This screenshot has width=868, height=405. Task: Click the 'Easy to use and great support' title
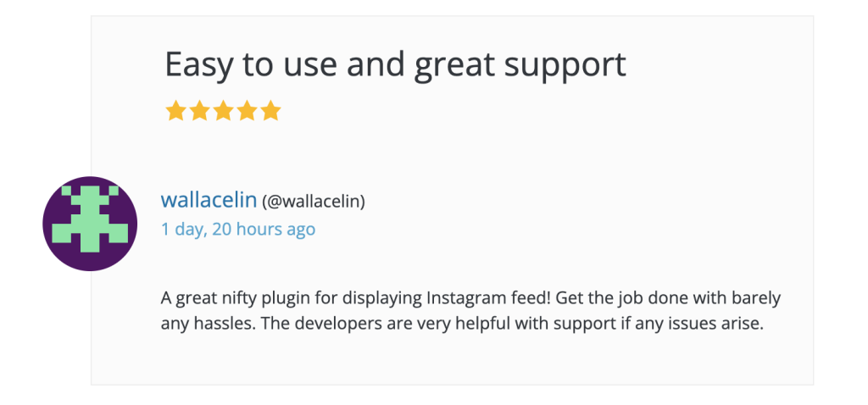click(x=395, y=64)
